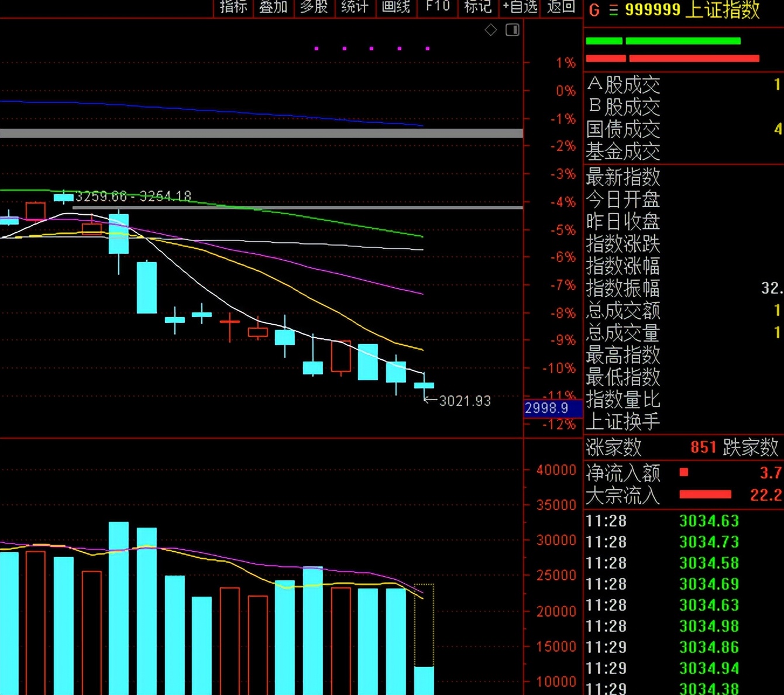Viewport: 784px width, 695px height.
Task: Click the 3021.93 low price label
Action: (x=465, y=401)
